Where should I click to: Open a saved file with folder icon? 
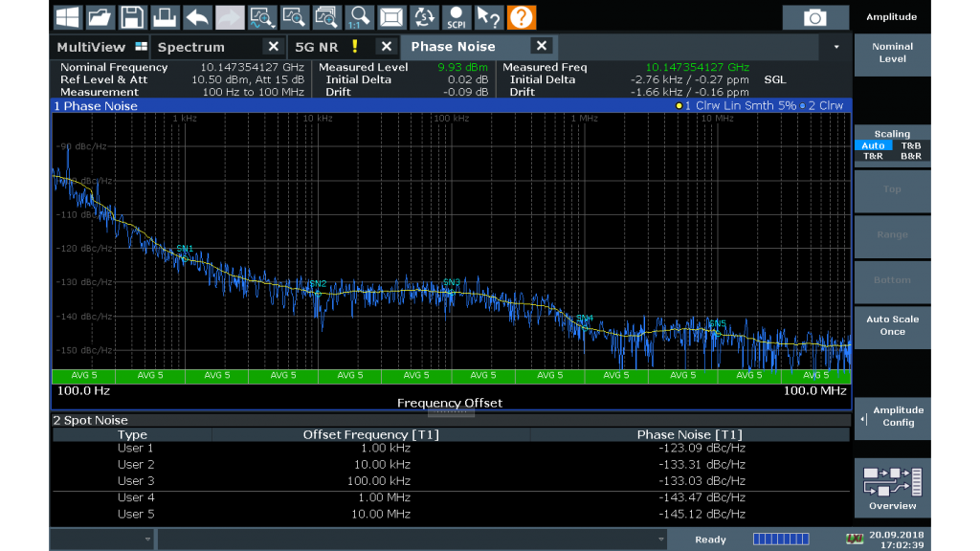[x=100, y=17]
